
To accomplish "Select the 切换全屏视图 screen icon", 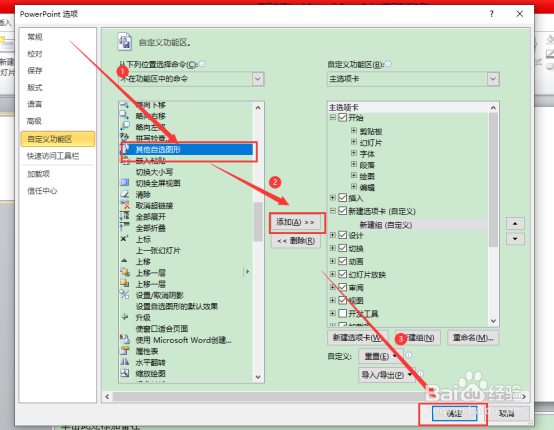I will 124,183.
